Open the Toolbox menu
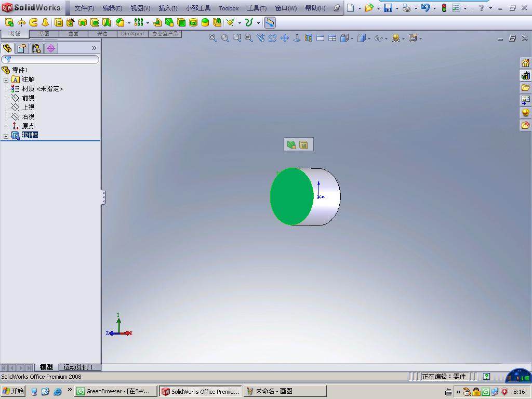Screen dimensions: 532x399 [x=229, y=8]
